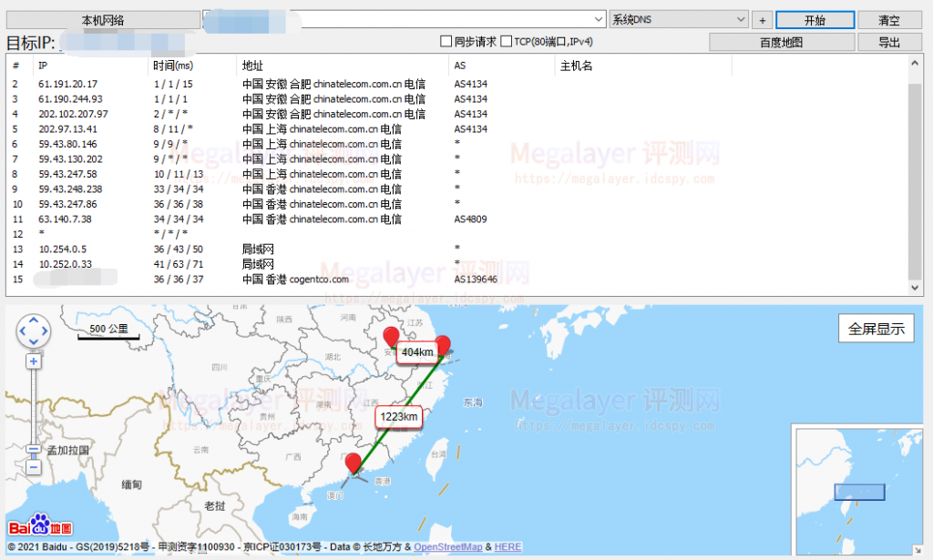Click the 导出 export button
The image size is (933, 560).
(888, 42)
